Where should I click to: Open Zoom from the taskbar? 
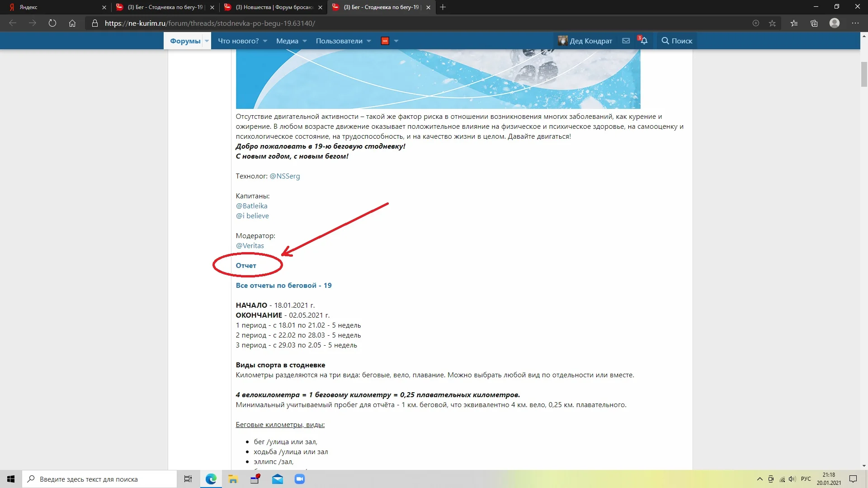pos(300,479)
